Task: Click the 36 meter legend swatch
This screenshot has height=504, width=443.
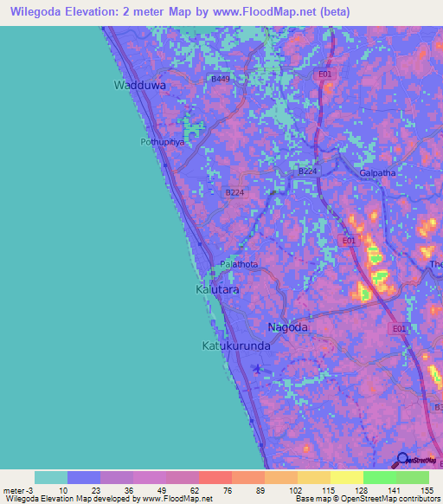Action: click(150, 478)
